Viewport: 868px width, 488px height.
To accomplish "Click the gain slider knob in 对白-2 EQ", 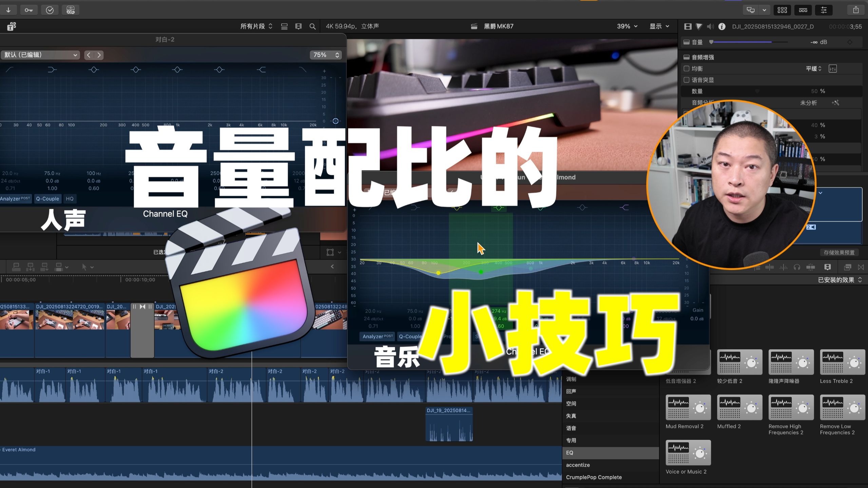I will pos(335,121).
